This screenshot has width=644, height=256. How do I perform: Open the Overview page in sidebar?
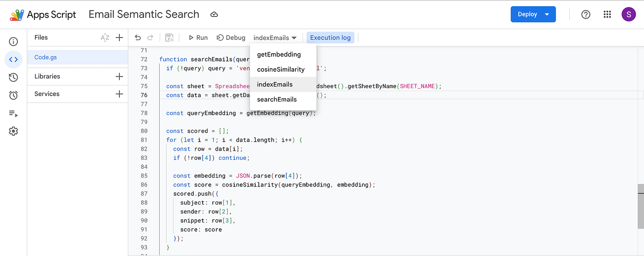click(13, 42)
